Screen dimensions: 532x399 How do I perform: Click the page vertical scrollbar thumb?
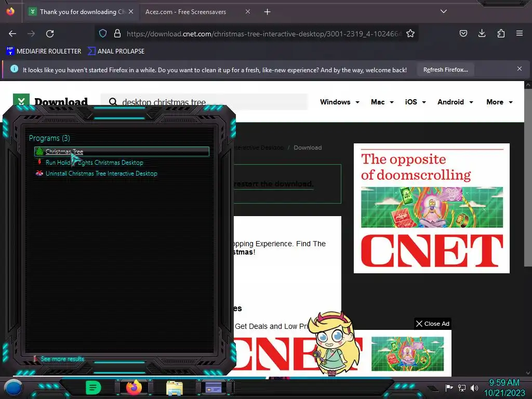coord(528,178)
